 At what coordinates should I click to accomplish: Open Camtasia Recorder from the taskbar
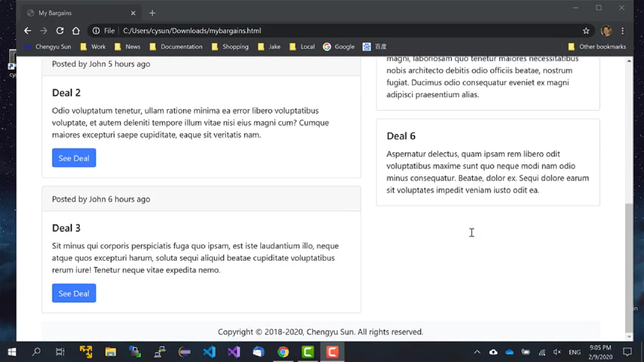(x=332, y=352)
